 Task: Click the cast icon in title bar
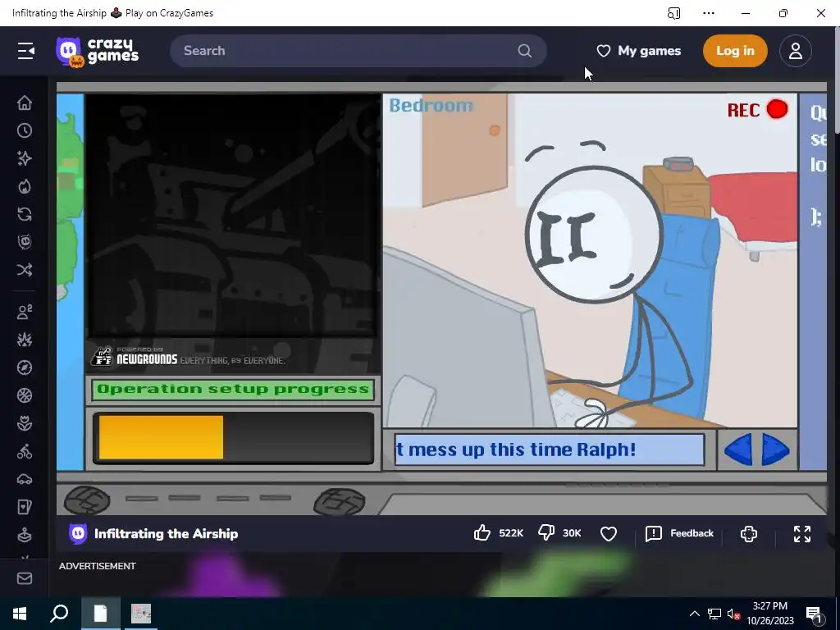[674, 13]
